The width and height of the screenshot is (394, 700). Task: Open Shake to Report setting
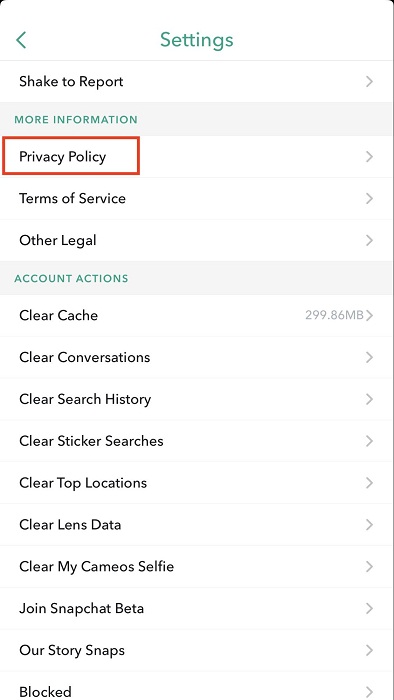[197, 82]
